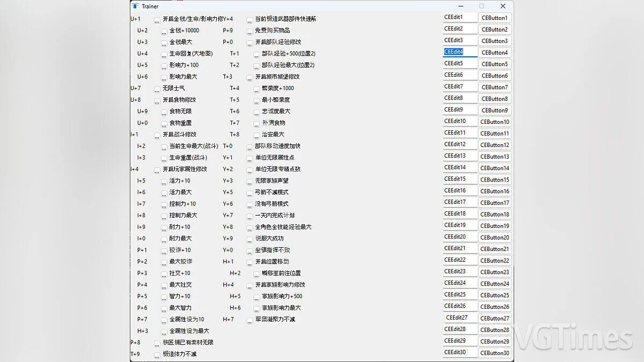644x362 pixels.
Task: Enable the 金钱+10000 checkbox
Action: pyautogui.click(x=164, y=31)
